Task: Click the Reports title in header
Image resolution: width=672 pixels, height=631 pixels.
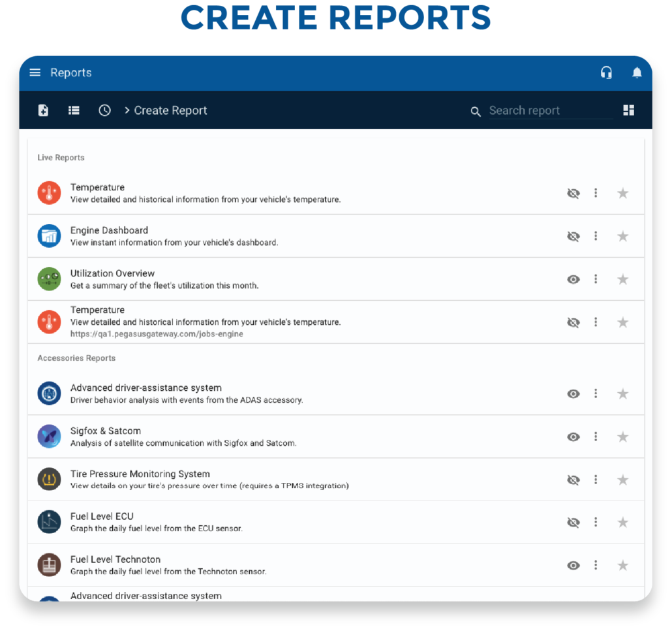Action: pyautogui.click(x=70, y=72)
